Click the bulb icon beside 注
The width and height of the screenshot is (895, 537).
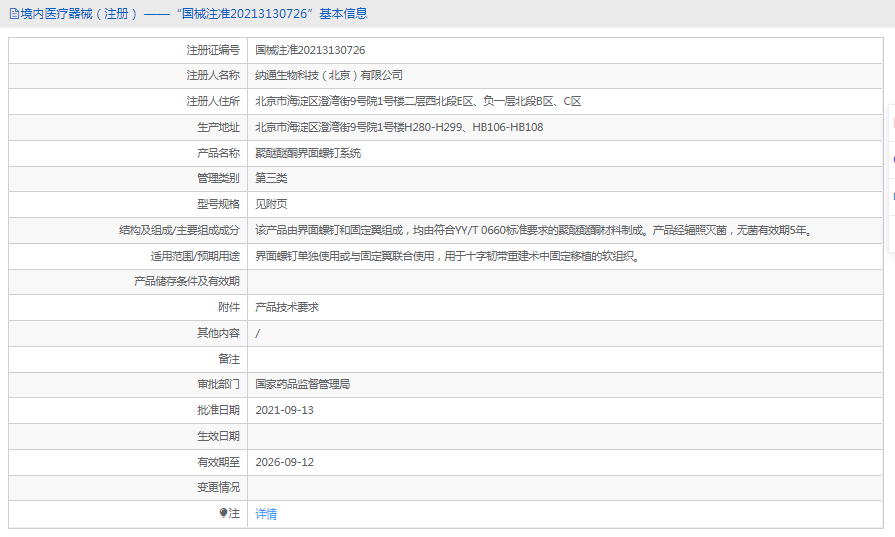223,513
